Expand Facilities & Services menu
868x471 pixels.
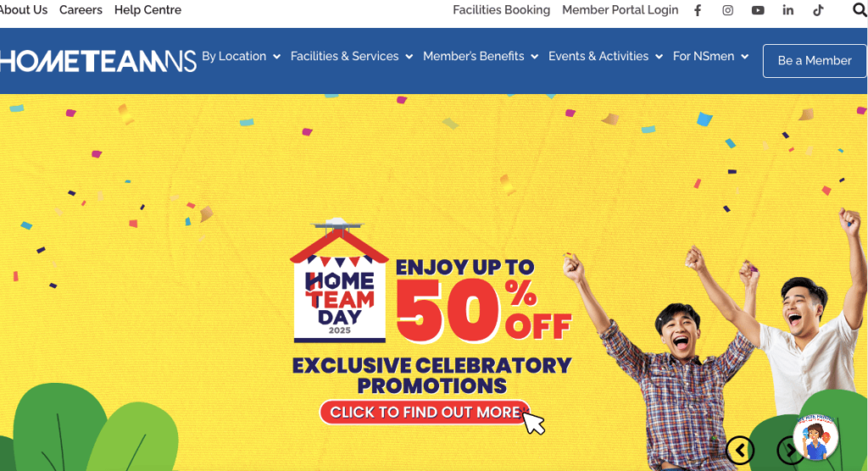coord(352,57)
